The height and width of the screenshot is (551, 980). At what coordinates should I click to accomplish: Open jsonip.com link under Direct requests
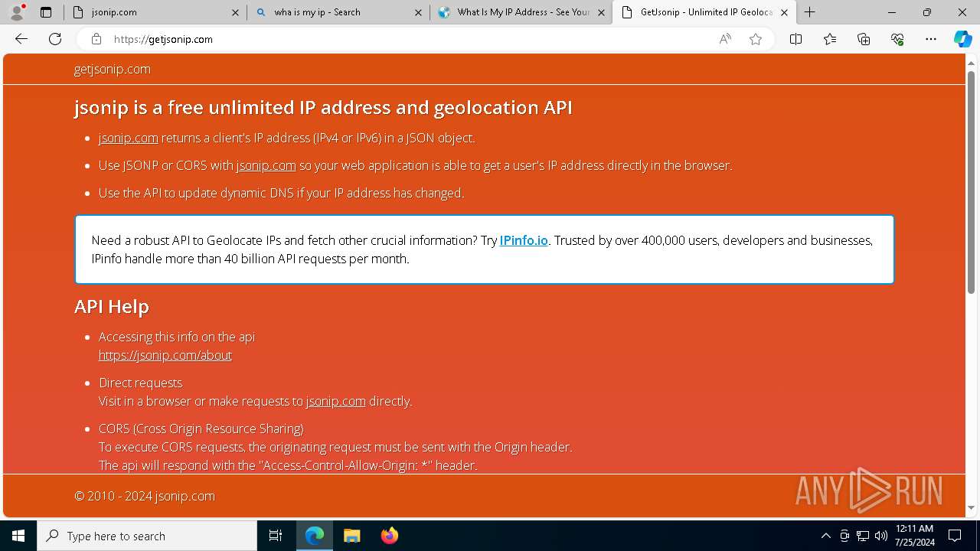tap(335, 401)
